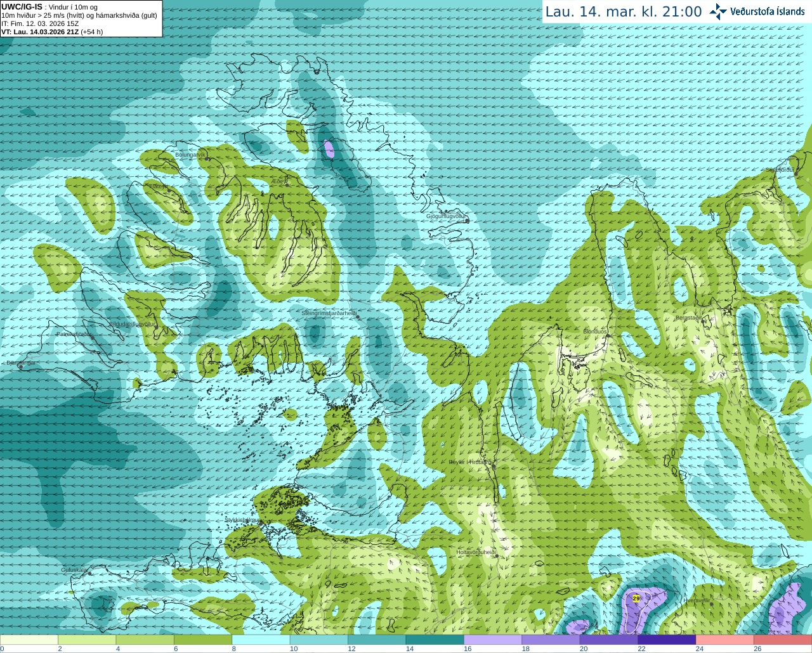Screen dimensions: 812x653
Task: Click the 0–2 m/s pale yellow legend swatch
Action: pos(29,640)
